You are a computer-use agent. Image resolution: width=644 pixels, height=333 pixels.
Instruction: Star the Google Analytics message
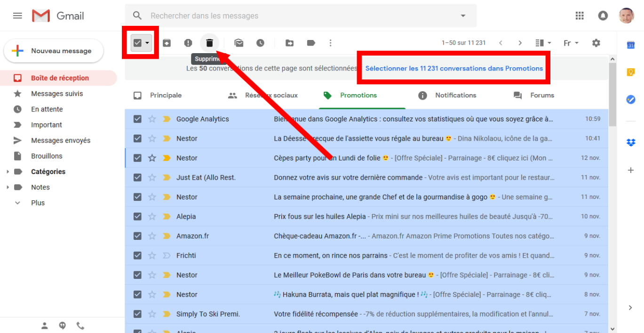click(152, 119)
